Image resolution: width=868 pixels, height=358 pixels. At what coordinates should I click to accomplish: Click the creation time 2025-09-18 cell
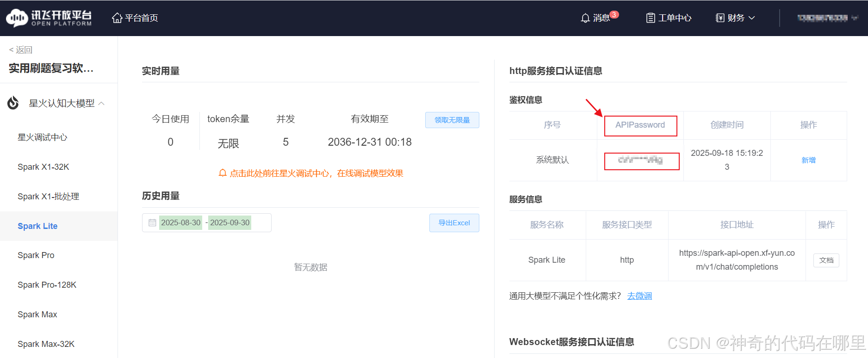[727, 160]
